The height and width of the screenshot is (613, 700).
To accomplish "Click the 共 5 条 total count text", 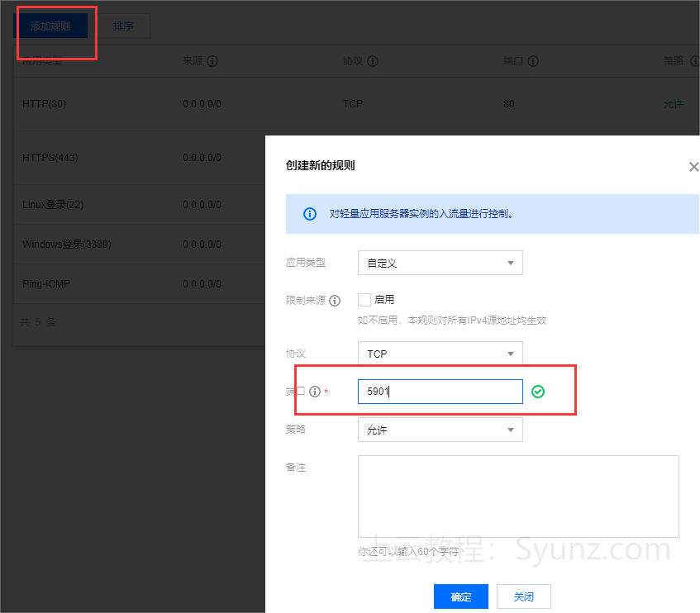I will tap(37, 321).
